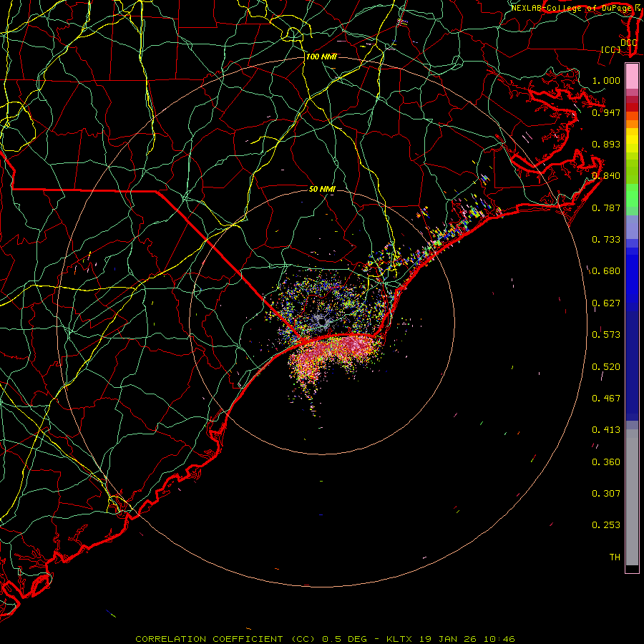The height and width of the screenshot is (644, 644).
Task: Click the TH threshold legend label
Action: 615,557
